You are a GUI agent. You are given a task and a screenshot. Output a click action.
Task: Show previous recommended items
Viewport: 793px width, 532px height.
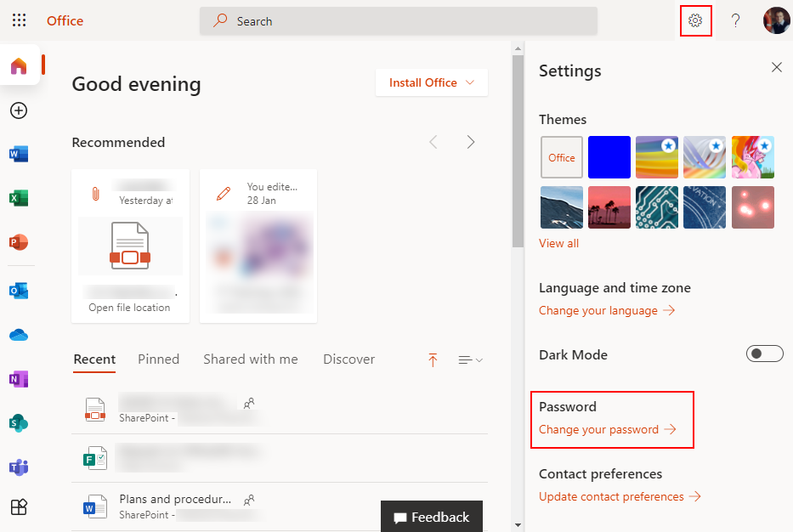[433, 142]
